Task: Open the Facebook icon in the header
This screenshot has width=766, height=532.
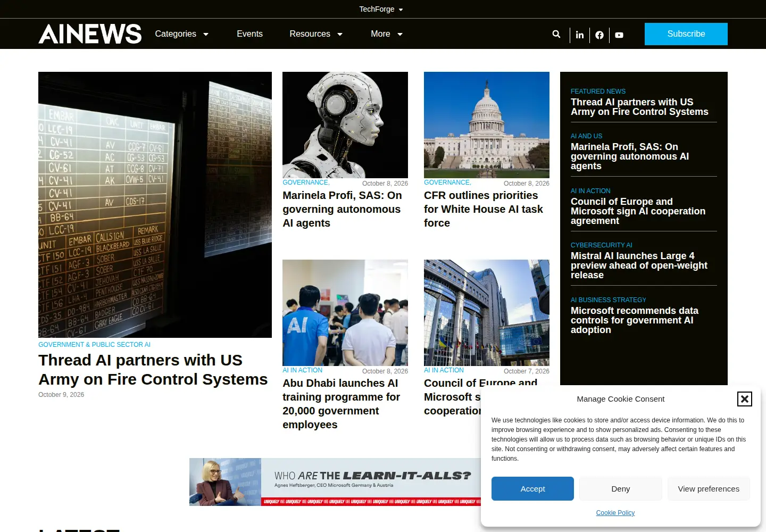Action: pyautogui.click(x=600, y=35)
